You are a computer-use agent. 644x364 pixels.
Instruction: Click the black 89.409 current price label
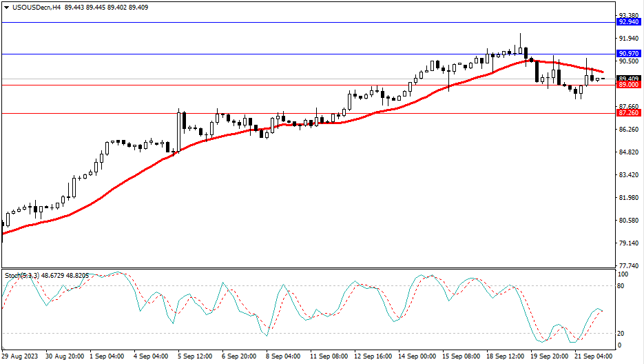pyautogui.click(x=628, y=79)
